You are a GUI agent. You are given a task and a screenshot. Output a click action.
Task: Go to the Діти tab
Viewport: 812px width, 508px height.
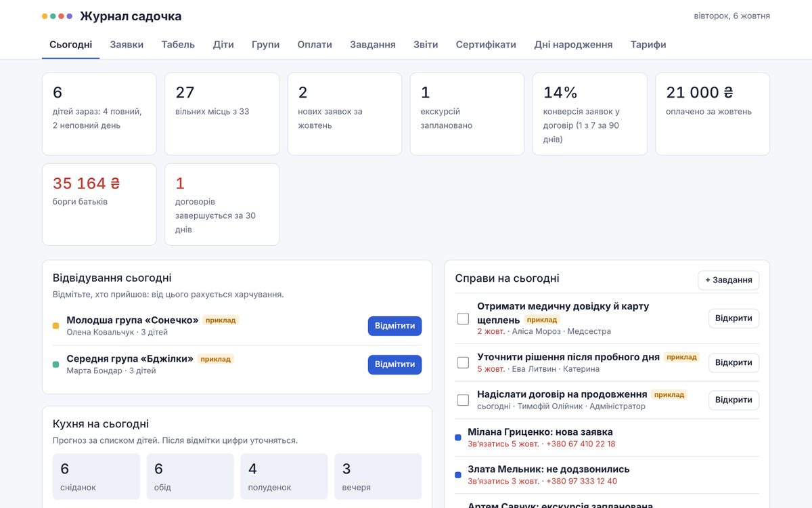click(x=223, y=45)
